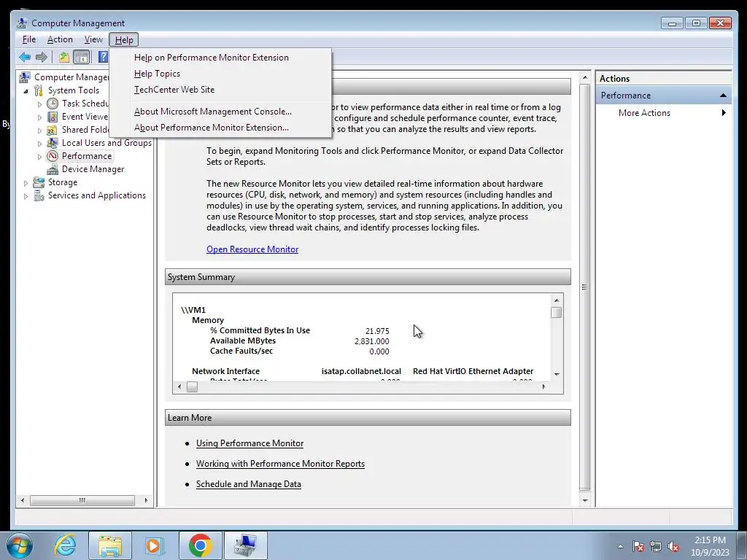Screen dimensions: 747x560
Task: Click the Task Scheduler clock icon
Action: (x=53, y=104)
